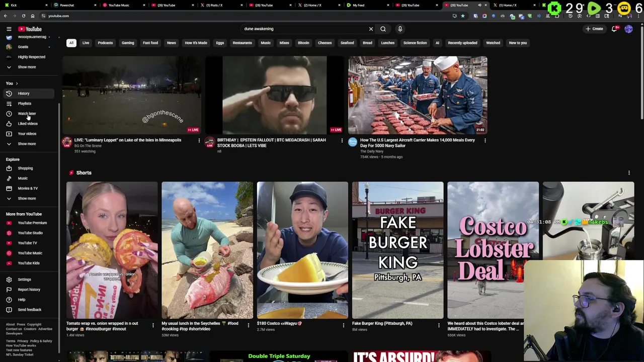
Task: Open options for Costco Wagyu short
Action: (x=344, y=325)
